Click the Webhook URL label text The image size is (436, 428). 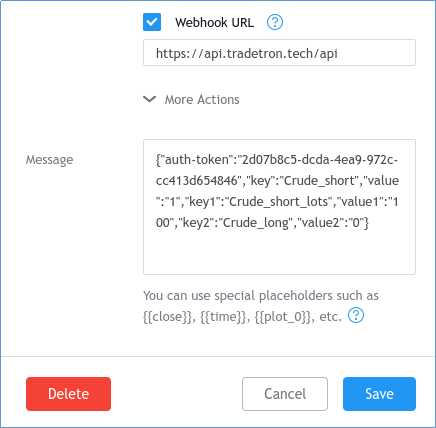215,23
